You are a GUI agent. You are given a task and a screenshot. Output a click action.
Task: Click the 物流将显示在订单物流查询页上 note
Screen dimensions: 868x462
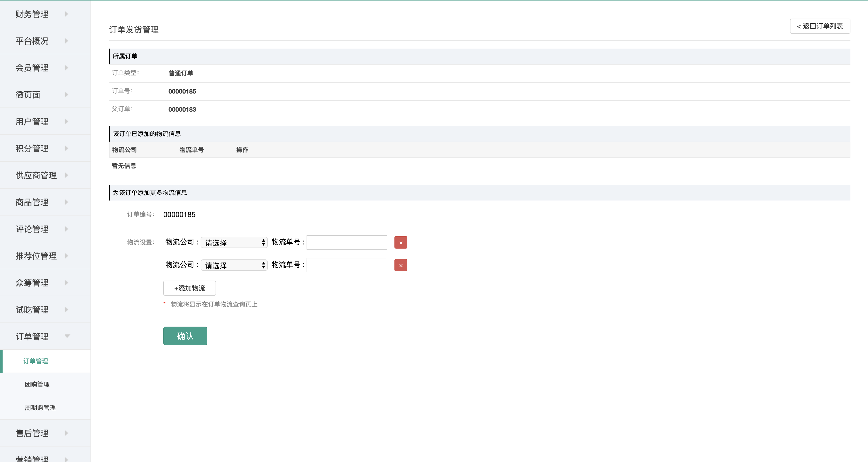(x=214, y=304)
